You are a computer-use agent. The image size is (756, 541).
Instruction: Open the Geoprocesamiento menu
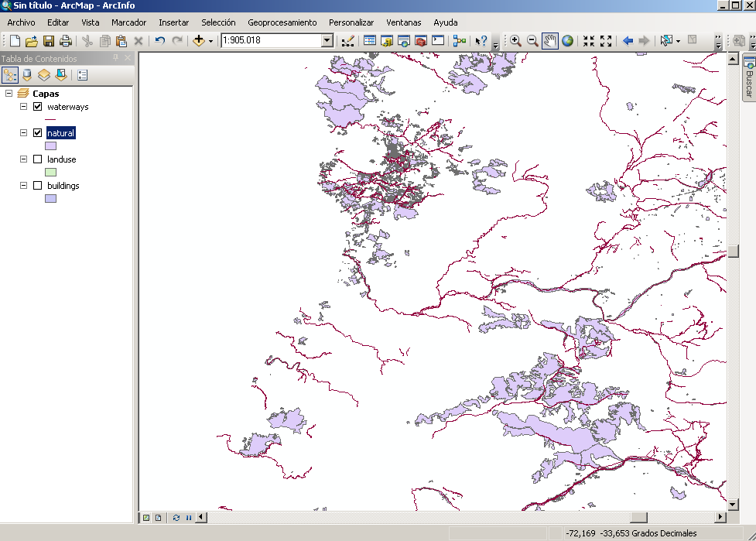(x=282, y=22)
